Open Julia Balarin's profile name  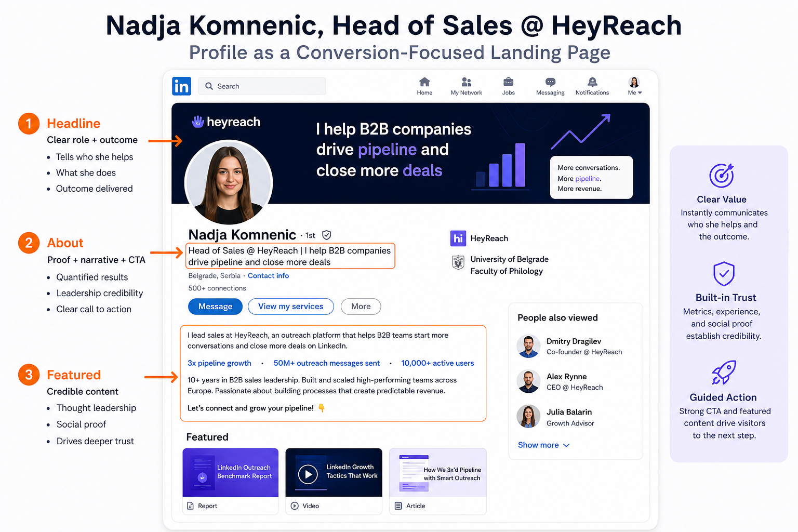tap(569, 412)
